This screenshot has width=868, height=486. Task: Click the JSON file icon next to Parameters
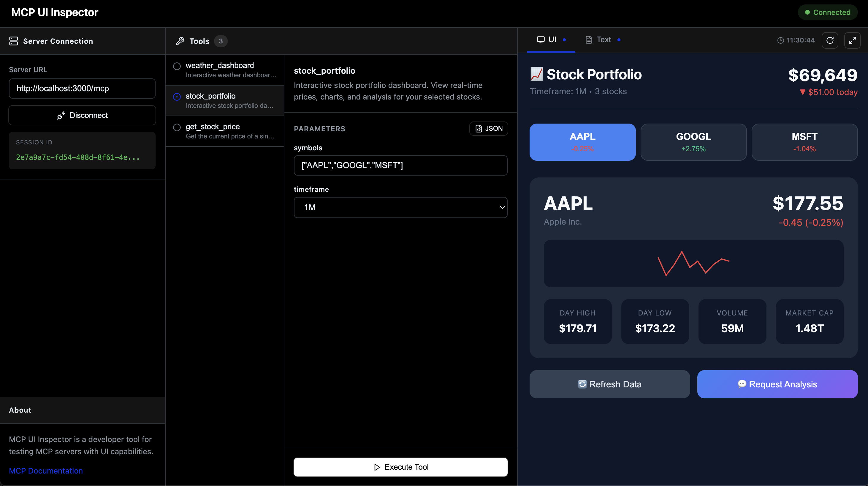tap(479, 129)
